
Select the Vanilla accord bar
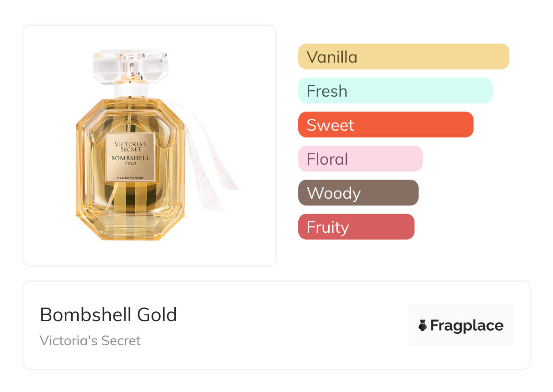coord(403,57)
